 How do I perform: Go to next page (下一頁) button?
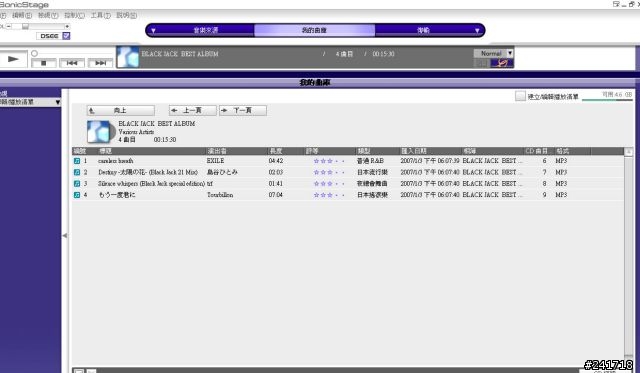[243, 111]
